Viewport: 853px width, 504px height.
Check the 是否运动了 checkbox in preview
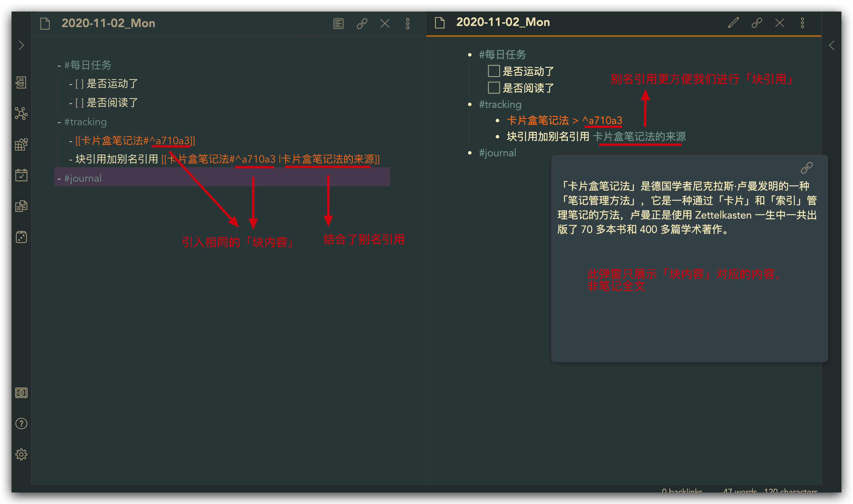click(494, 71)
